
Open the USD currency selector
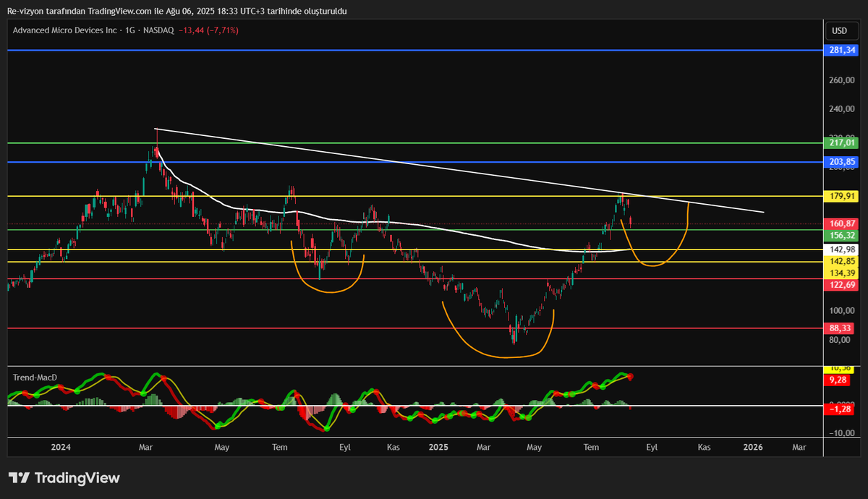point(840,31)
